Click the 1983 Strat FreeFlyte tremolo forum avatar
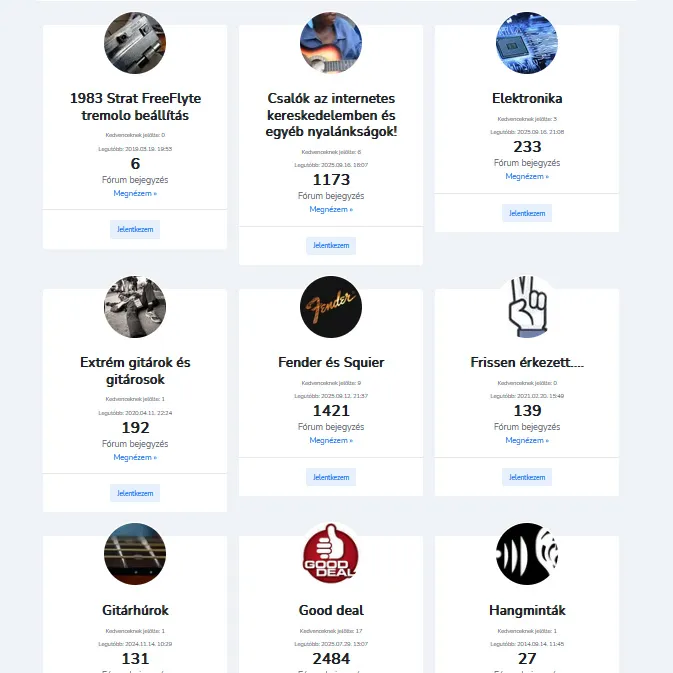673x673 pixels. [135, 43]
